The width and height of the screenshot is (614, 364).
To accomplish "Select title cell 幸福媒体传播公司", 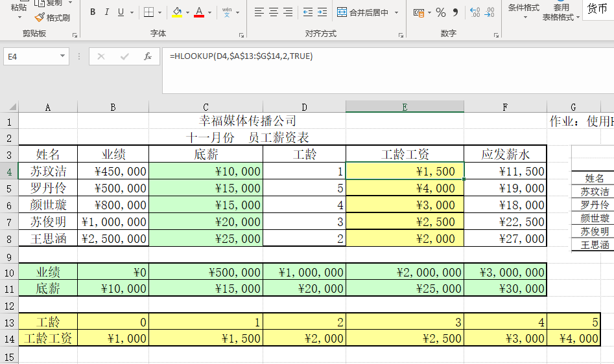I will [247, 121].
